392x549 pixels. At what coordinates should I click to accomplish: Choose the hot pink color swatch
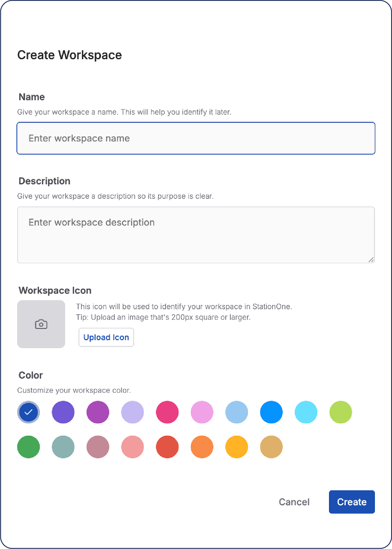coord(167,412)
